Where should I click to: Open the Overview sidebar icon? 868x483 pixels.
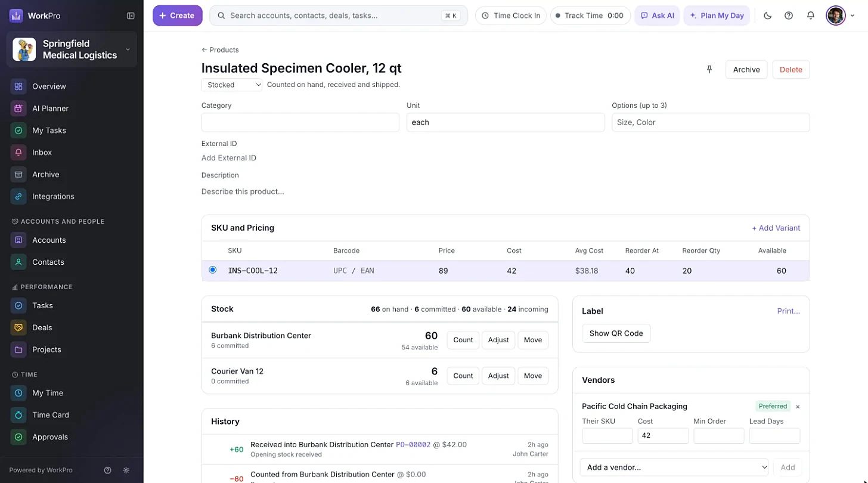(x=18, y=86)
